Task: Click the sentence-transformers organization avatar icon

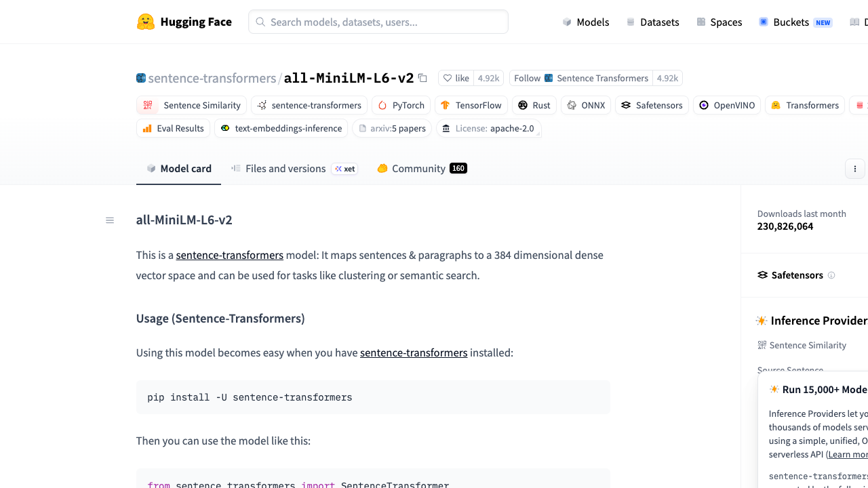Action: pos(141,78)
